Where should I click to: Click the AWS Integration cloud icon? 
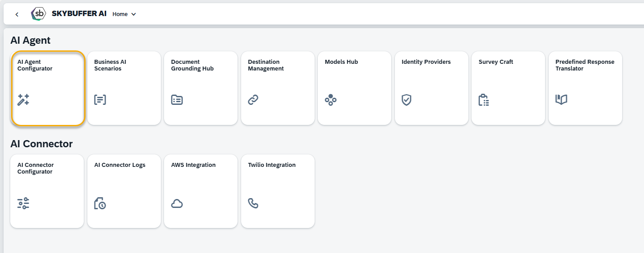(177, 204)
